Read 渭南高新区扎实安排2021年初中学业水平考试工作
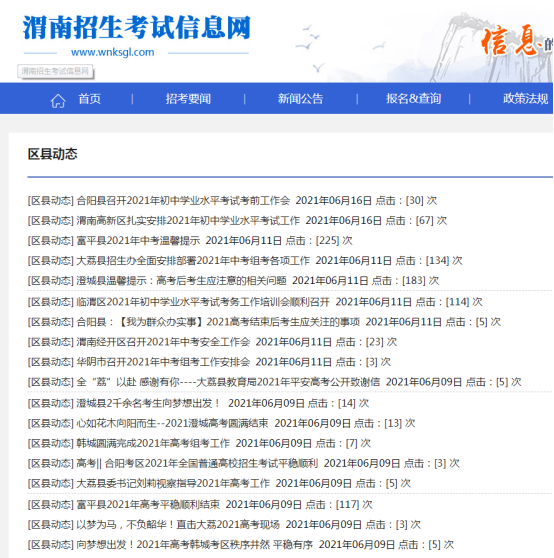This screenshot has width=554, height=558. click(188, 221)
